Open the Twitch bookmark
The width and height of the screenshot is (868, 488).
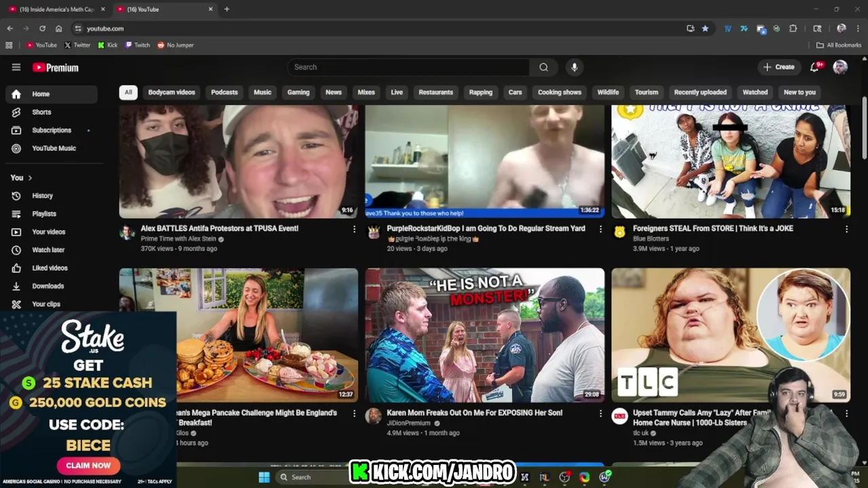coord(138,45)
